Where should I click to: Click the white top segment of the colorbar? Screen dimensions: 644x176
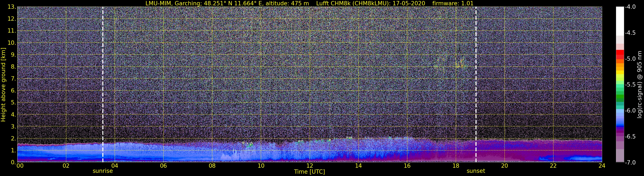point(620,21)
